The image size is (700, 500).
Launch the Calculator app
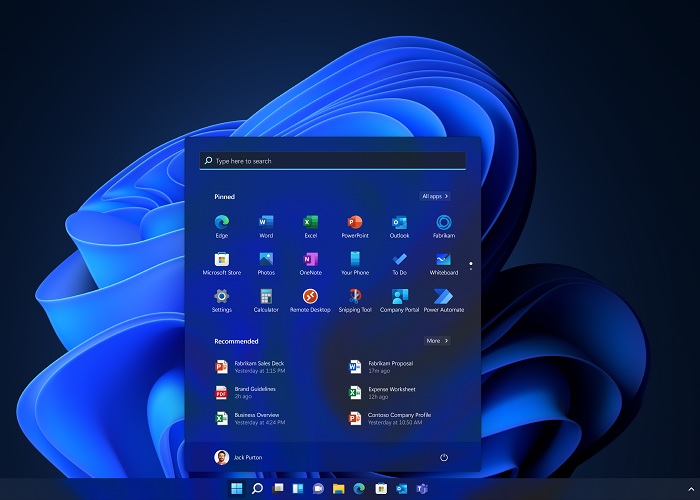click(x=266, y=301)
